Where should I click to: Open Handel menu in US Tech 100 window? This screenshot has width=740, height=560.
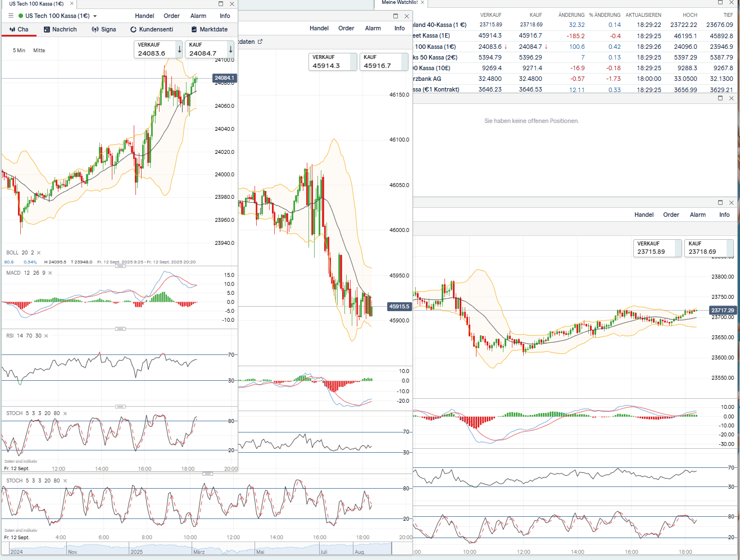[x=144, y=16]
